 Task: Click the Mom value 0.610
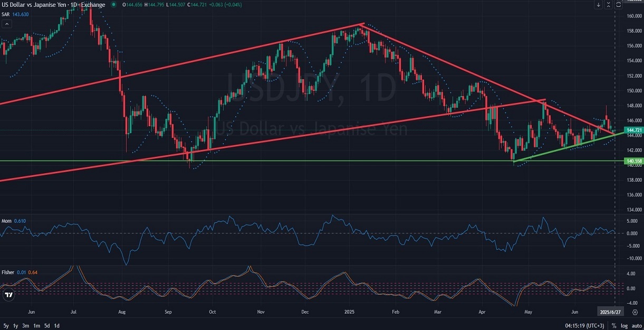click(x=20, y=220)
